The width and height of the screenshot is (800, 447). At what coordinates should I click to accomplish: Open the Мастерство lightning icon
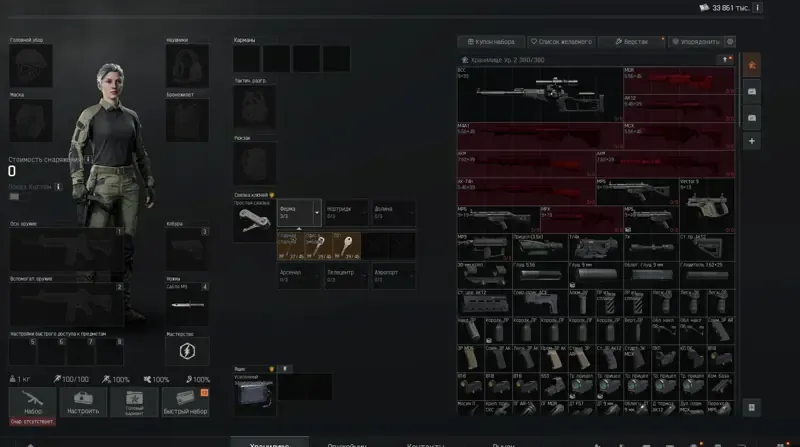pyautogui.click(x=187, y=351)
